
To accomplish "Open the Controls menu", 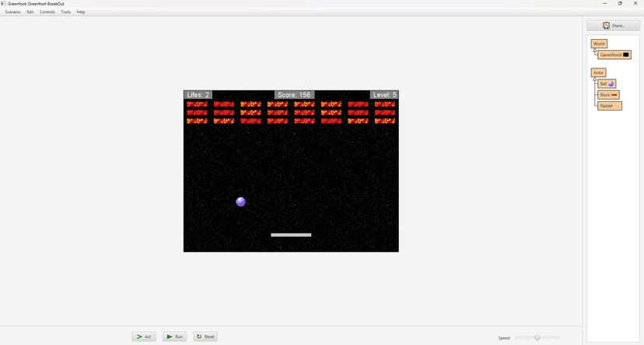I will tap(47, 12).
